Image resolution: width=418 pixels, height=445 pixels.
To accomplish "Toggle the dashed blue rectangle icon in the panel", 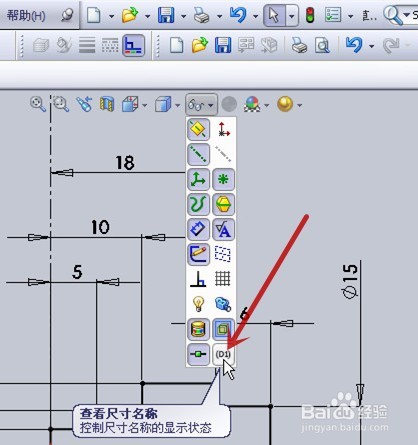I will (x=223, y=254).
